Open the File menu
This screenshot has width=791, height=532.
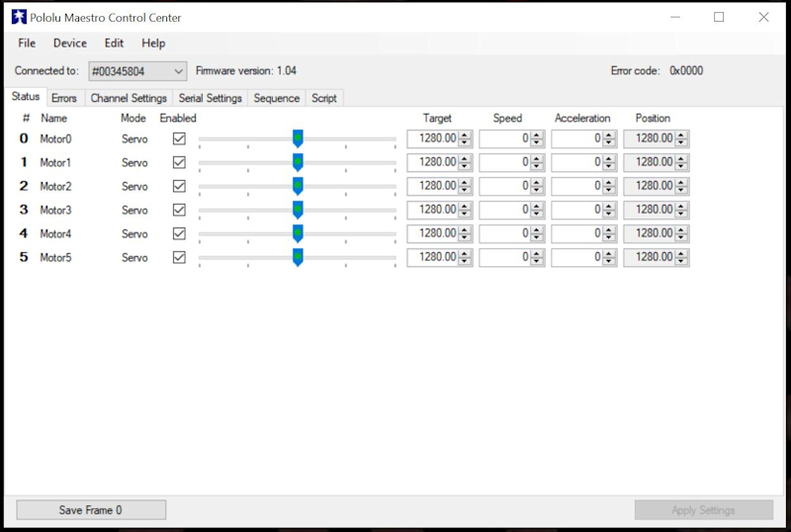27,44
